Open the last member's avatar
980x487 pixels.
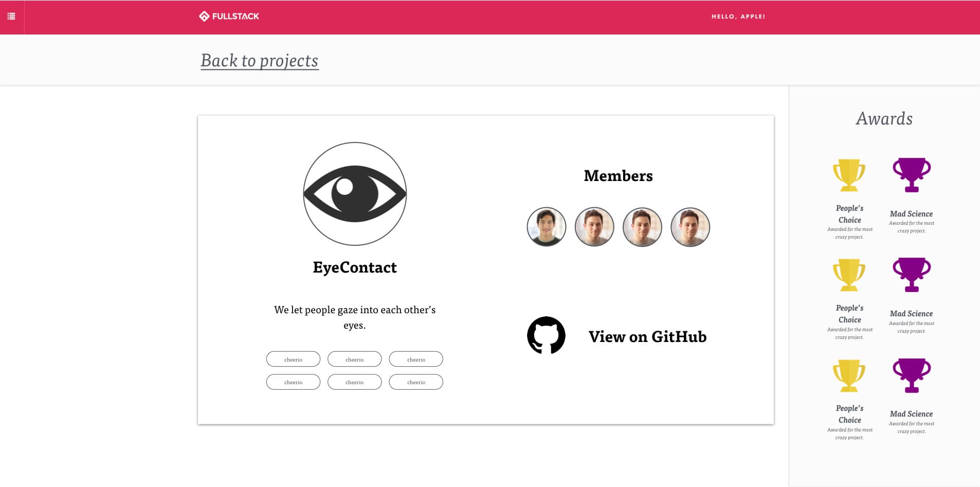[691, 227]
